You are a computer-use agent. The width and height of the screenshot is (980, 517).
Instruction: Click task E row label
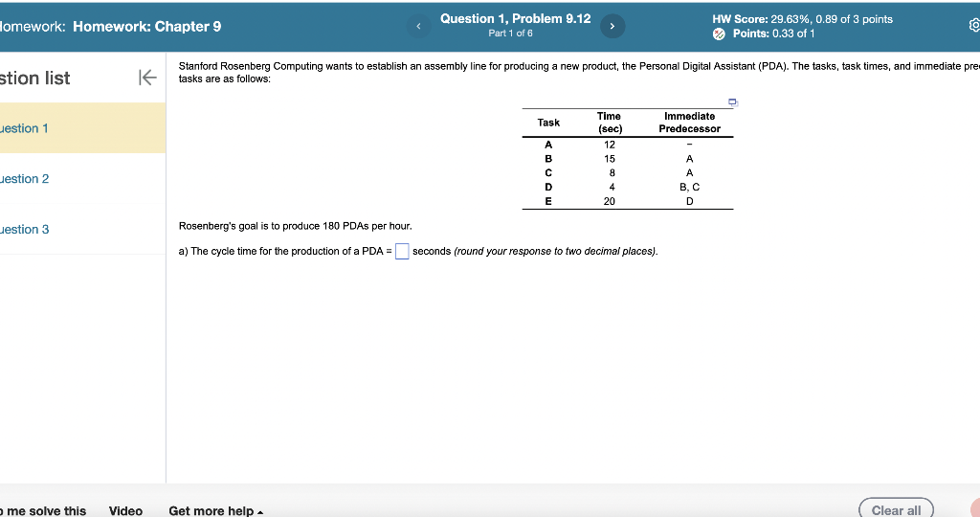[548, 201]
